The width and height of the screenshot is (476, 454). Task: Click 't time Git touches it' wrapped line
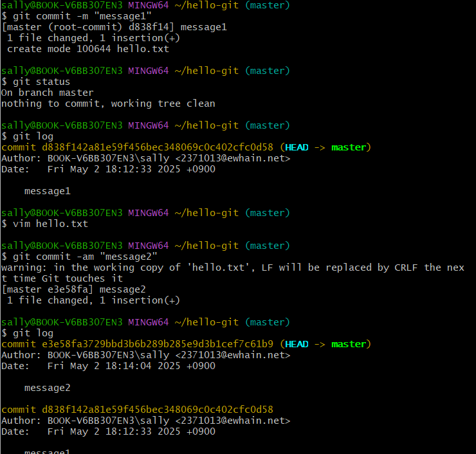point(62,278)
